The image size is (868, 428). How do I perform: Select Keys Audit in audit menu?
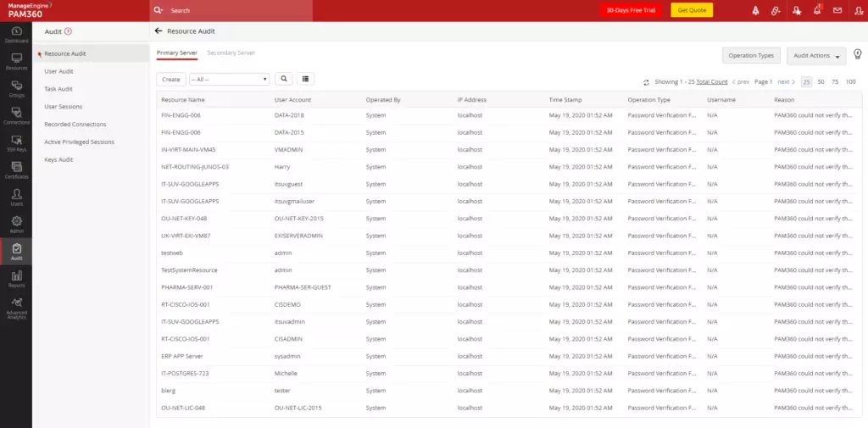58,159
